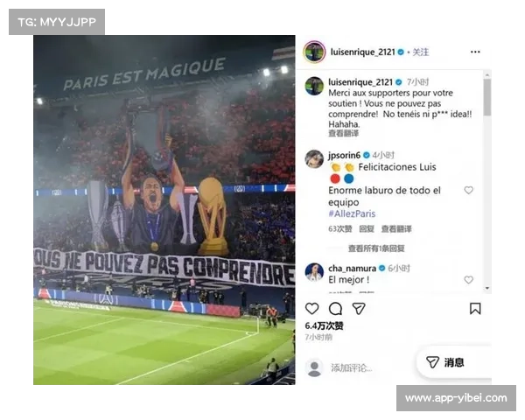The image size is (525, 420).
Task: Save post with bookmark icon
Action: pyautogui.click(x=475, y=309)
